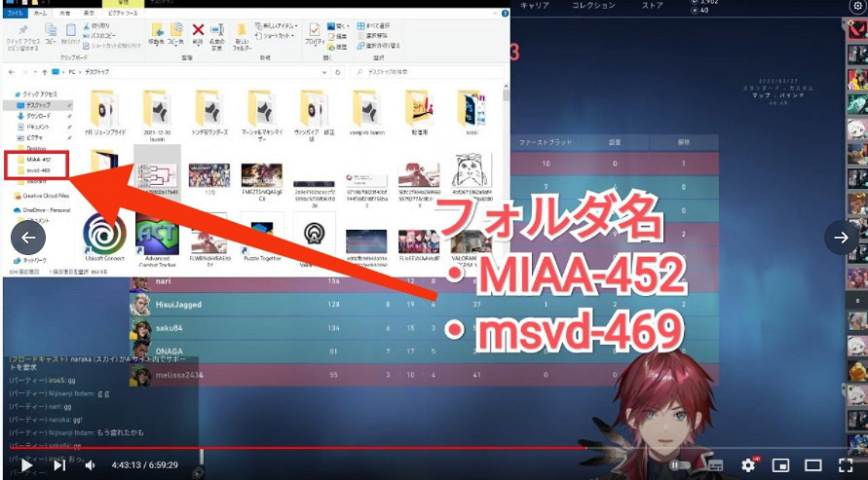The width and height of the screenshot is (868, 480).
Task: Click the Explorer help question-mark icon
Action: coord(505,14)
